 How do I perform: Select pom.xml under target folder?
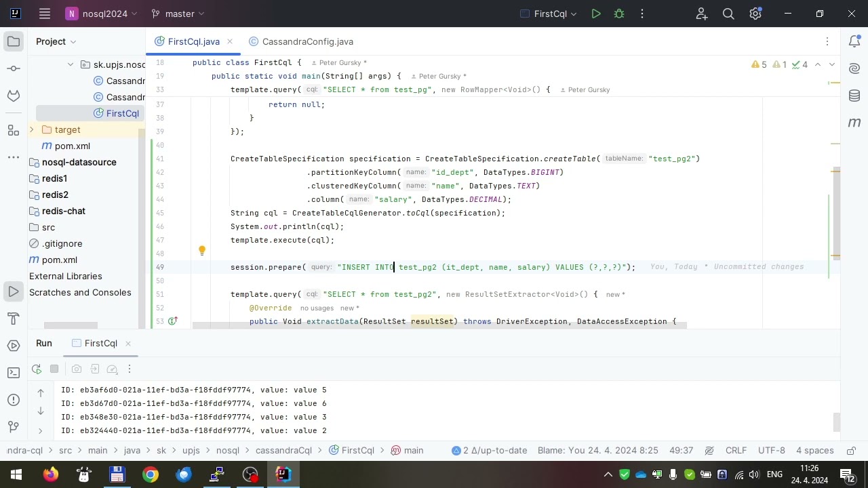[x=73, y=146]
